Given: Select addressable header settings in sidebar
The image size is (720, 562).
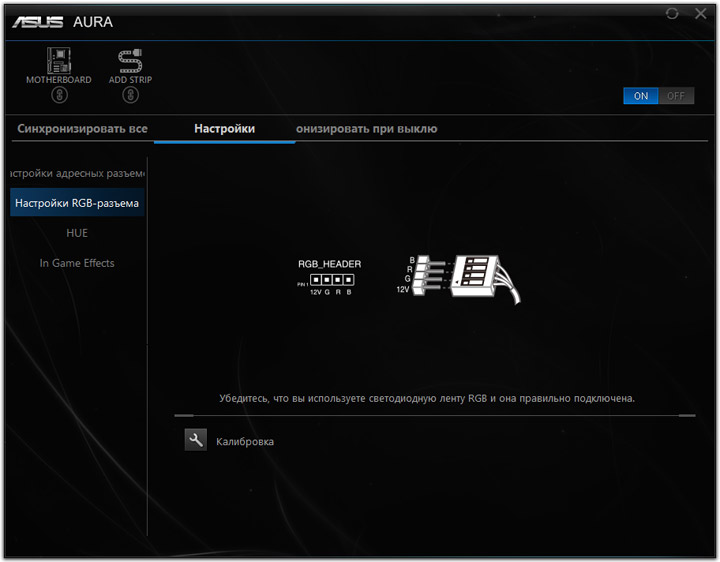Looking at the screenshot, I should 77,173.
